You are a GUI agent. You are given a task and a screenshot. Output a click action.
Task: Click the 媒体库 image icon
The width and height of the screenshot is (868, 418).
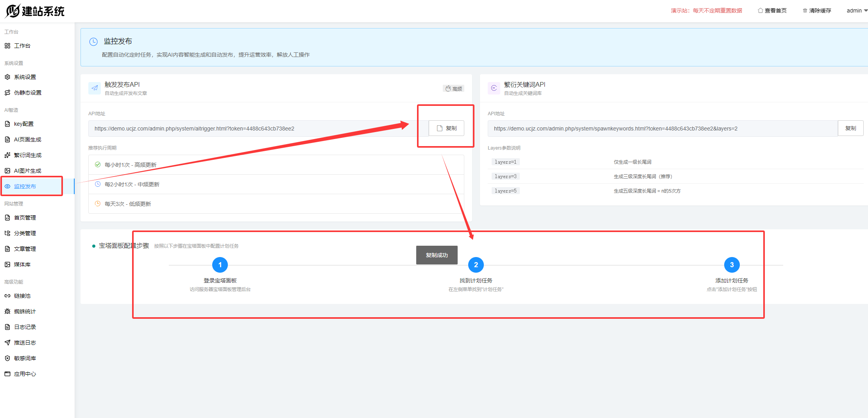click(x=7, y=264)
